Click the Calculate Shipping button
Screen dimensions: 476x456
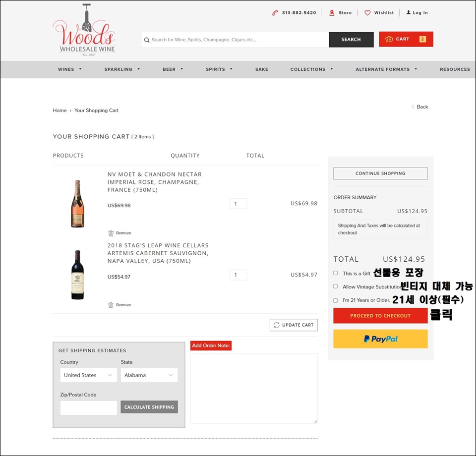pyautogui.click(x=149, y=407)
